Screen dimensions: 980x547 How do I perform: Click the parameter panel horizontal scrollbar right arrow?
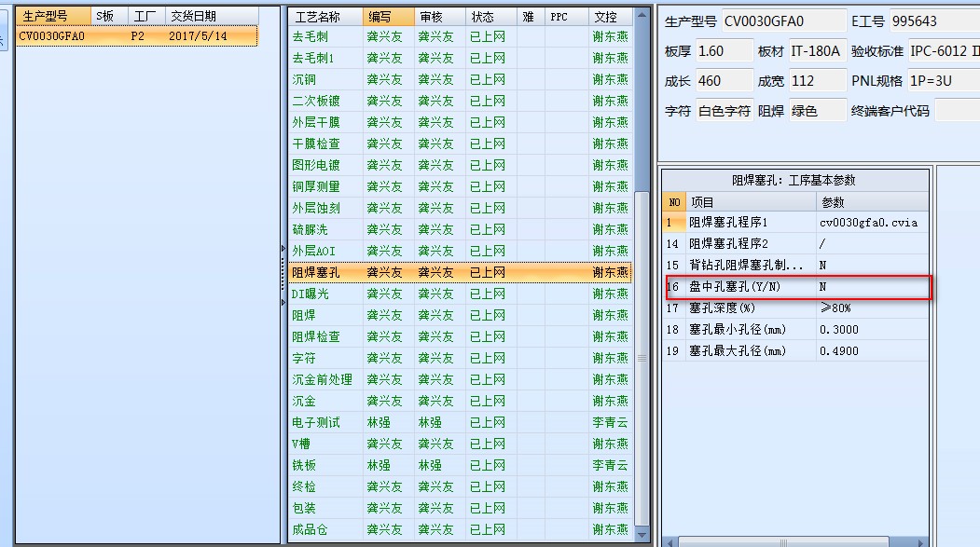tap(920, 542)
